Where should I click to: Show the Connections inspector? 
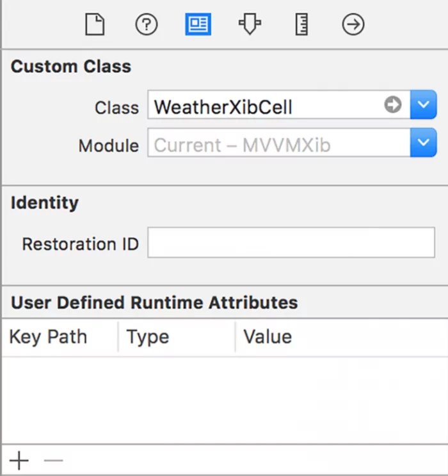[x=353, y=25]
